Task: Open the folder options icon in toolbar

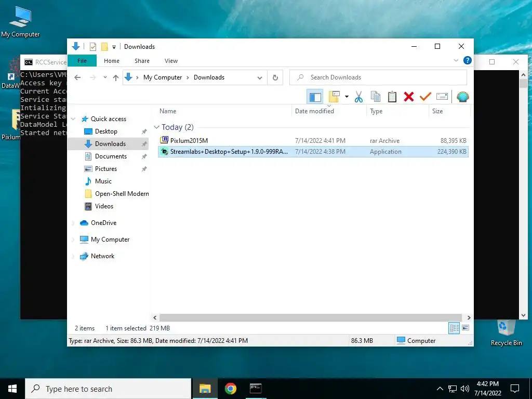Action: [x=334, y=97]
